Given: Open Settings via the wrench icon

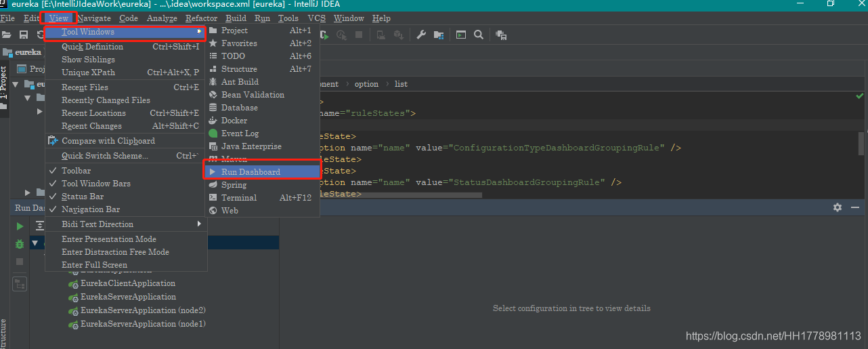Looking at the screenshot, I should 421,35.
